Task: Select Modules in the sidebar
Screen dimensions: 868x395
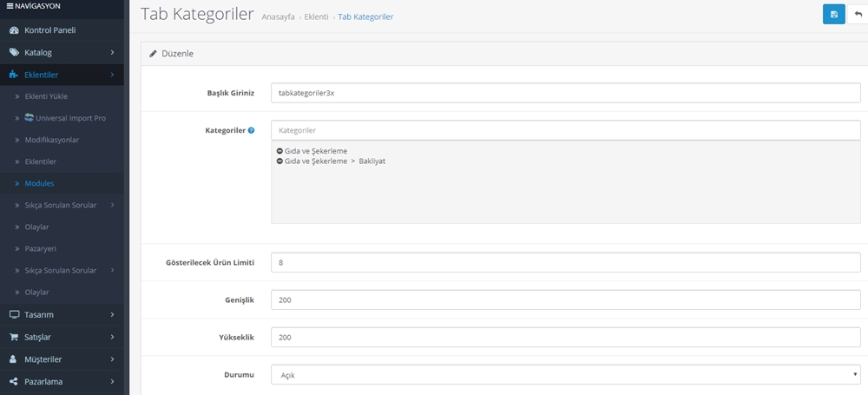Action: click(x=39, y=183)
